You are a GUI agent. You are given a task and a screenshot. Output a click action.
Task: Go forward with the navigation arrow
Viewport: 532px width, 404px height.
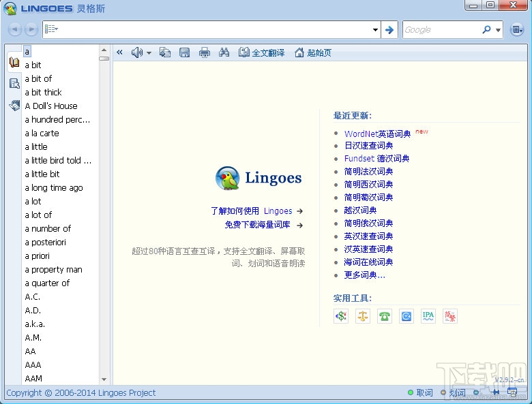pos(31,29)
